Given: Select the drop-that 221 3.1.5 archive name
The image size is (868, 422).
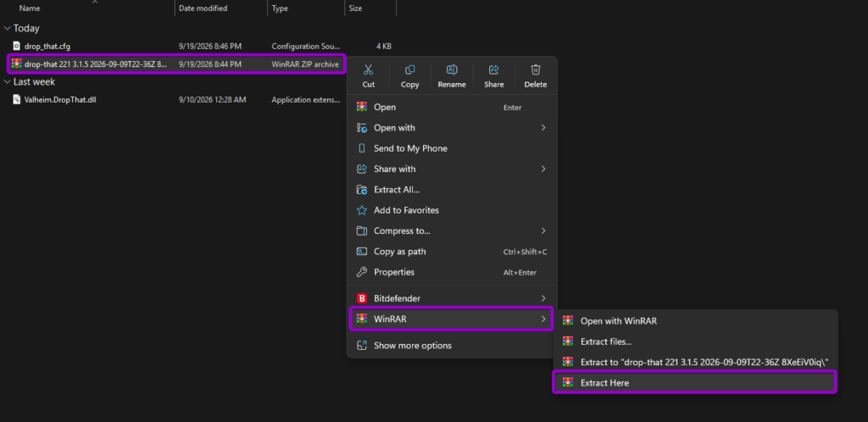Looking at the screenshot, I should 95,64.
